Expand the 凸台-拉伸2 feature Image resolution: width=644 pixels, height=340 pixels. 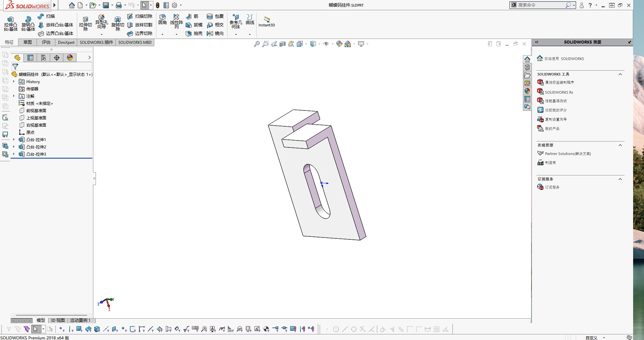tap(14, 147)
